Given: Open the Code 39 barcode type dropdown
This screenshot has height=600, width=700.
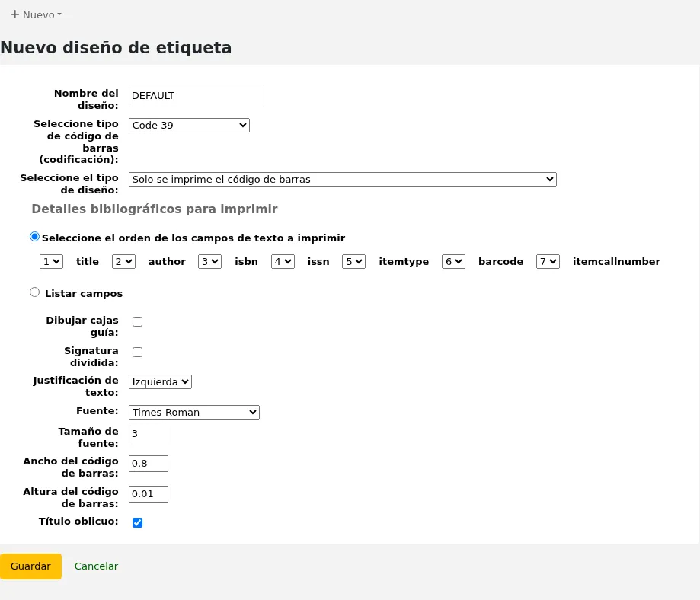Looking at the screenshot, I should pyautogui.click(x=190, y=126).
